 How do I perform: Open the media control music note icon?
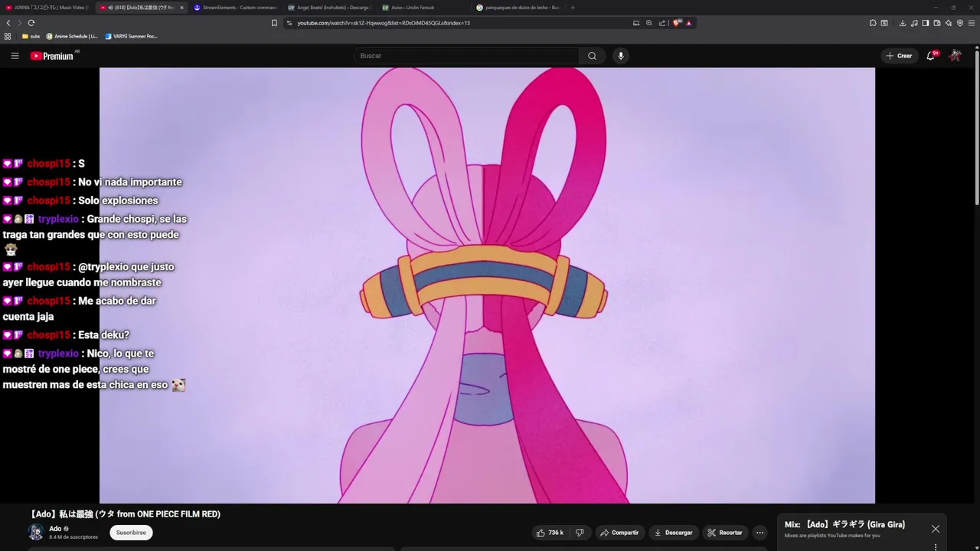(x=914, y=23)
